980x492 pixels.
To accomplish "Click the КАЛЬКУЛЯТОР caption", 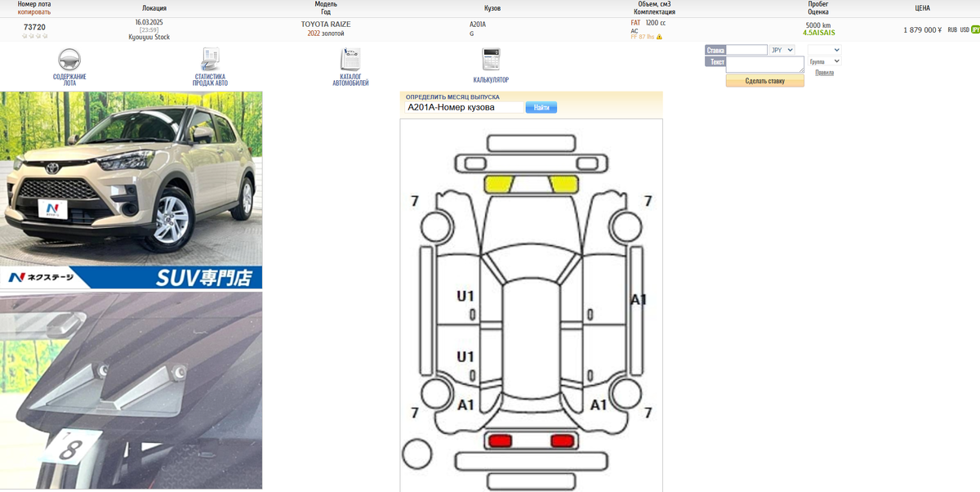I will tap(491, 80).
